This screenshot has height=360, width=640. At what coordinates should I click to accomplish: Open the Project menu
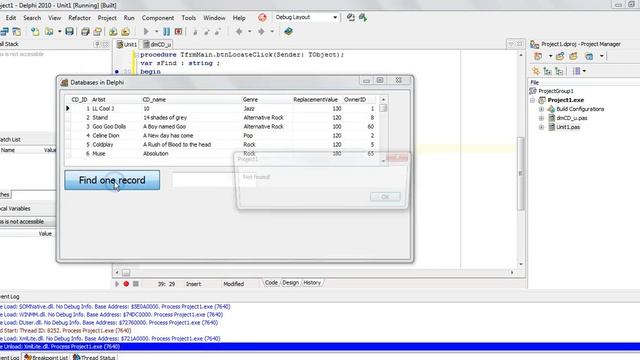tap(107, 18)
